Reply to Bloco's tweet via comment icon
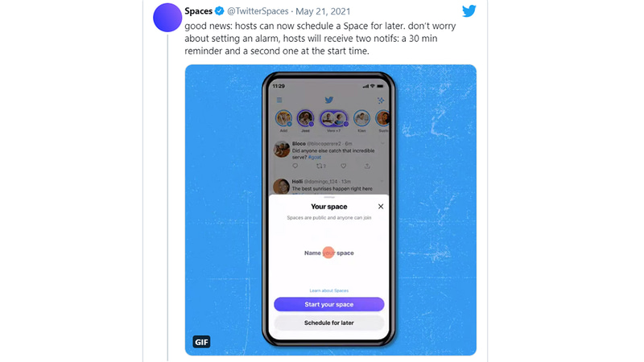This screenshot has width=644, height=362. point(295,166)
